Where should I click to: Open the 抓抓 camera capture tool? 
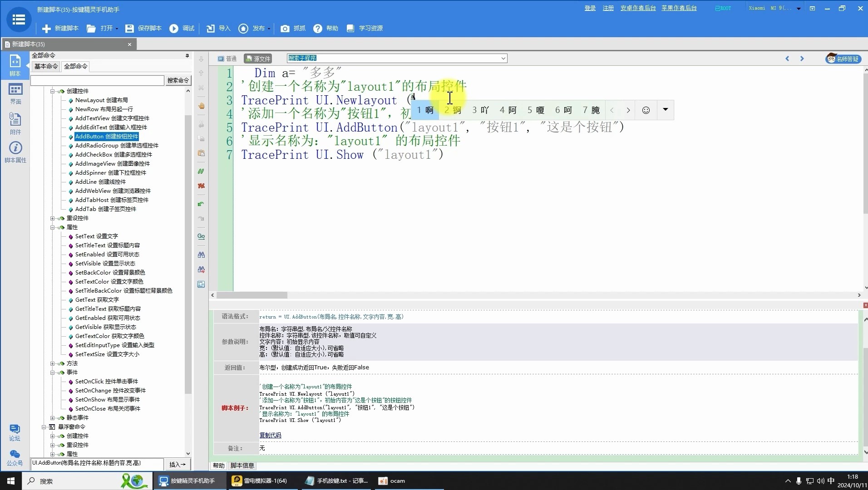click(285, 28)
